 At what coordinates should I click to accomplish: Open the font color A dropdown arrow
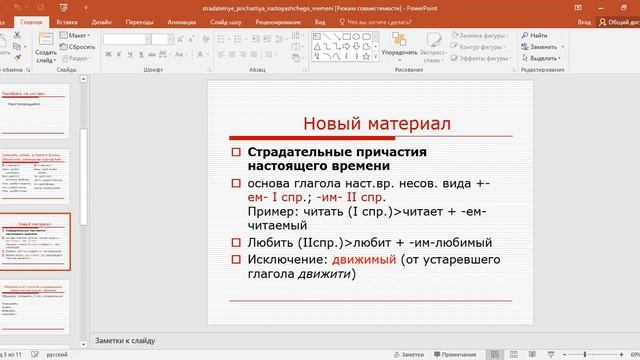pos(208,54)
